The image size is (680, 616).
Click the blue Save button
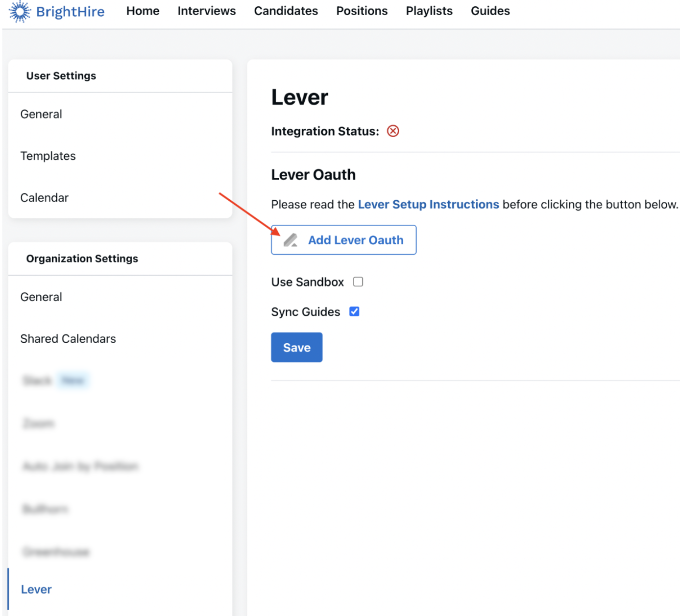tap(296, 347)
